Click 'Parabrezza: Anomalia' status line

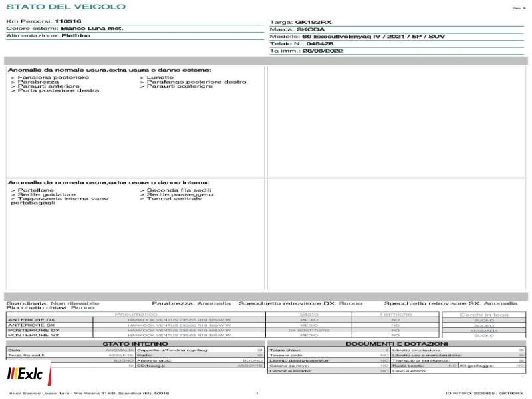191,303
